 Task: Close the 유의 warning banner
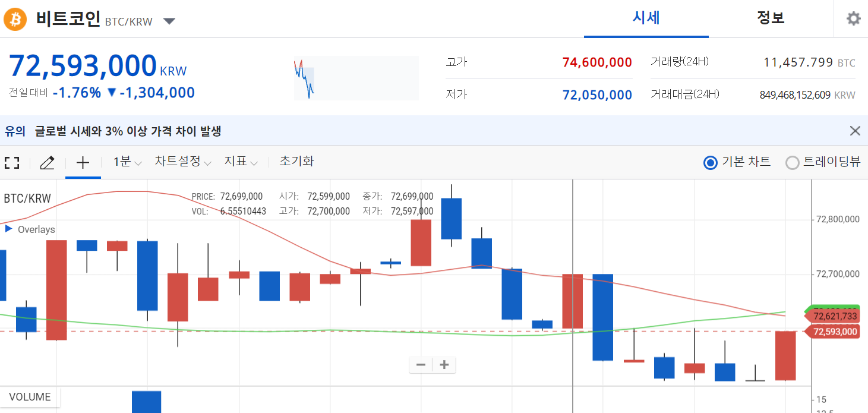point(855,131)
